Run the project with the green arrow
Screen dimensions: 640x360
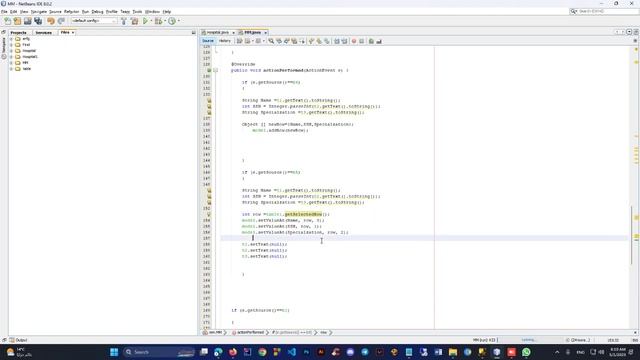coord(145,21)
